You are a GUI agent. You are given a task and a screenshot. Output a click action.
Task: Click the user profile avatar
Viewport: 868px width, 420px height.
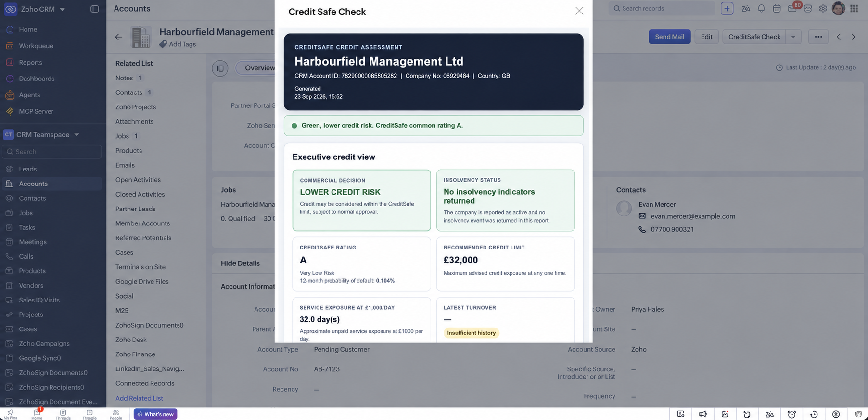838,8
